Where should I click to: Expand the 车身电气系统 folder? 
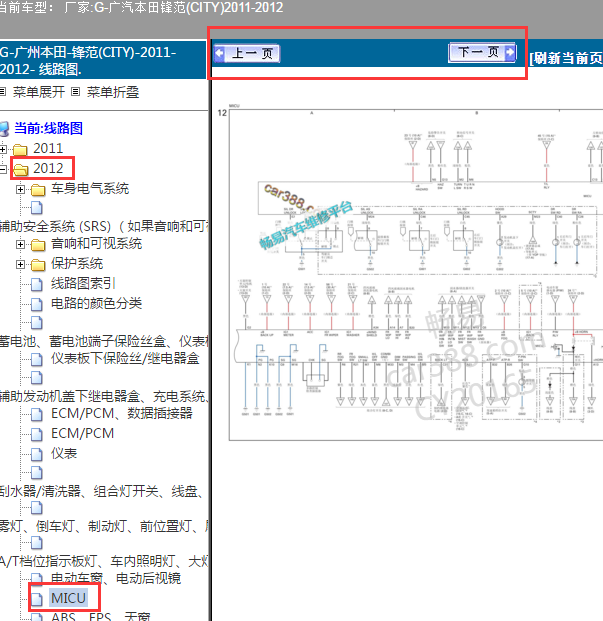click(20, 190)
